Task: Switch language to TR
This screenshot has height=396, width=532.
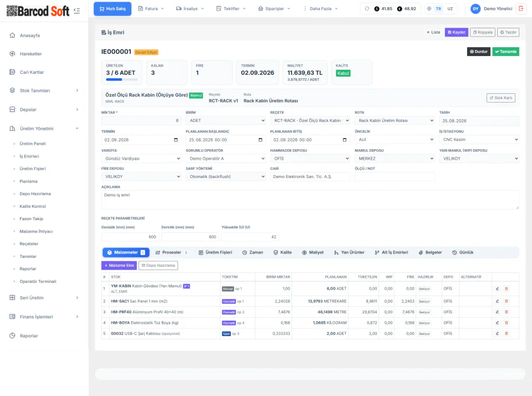Action: (x=438, y=9)
